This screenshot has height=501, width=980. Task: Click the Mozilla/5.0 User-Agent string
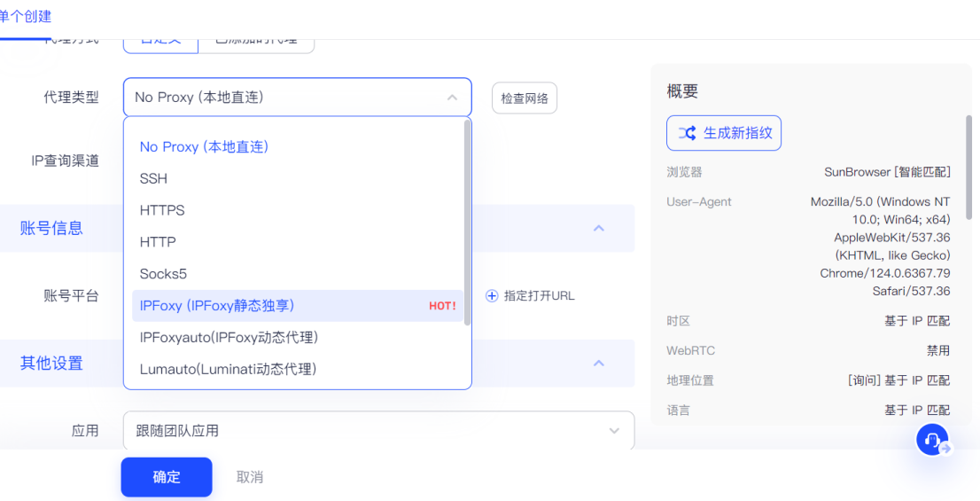click(x=880, y=247)
